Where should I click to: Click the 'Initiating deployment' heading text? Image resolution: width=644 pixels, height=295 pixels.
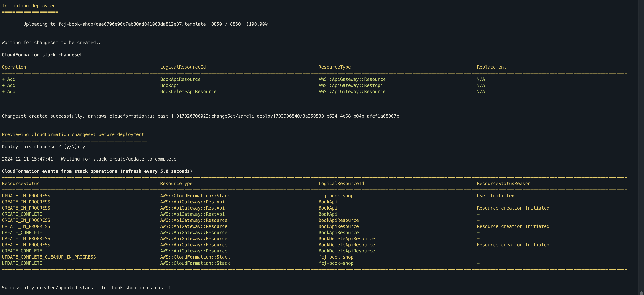tap(30, 6)
